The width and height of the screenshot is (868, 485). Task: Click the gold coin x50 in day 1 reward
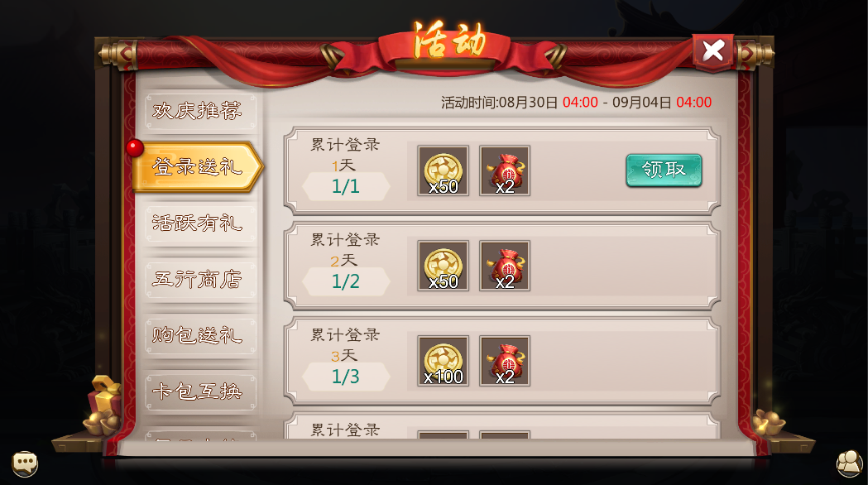point(443,170)
